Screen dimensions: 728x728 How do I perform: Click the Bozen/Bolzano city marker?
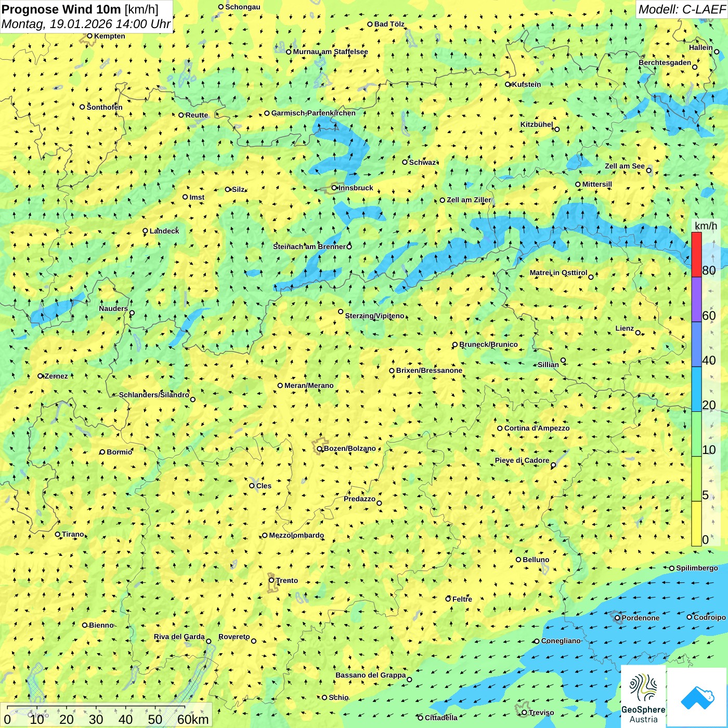point(319,448)
